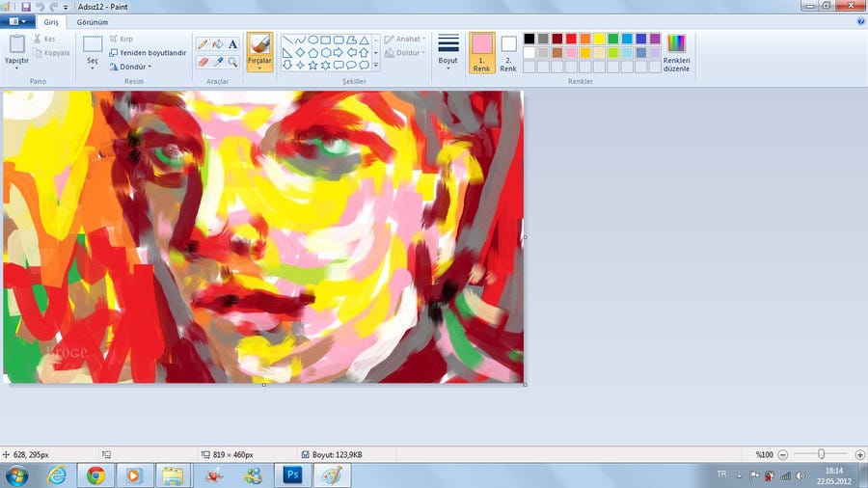Pick the yellow color swatch
Viewport: 868px width, 488px height.
click(599, 39)
